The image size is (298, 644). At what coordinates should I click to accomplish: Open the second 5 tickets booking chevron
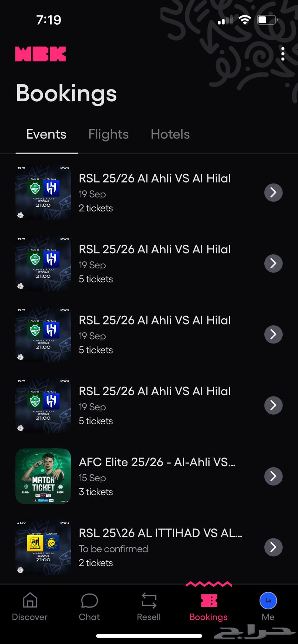[273, 334]
